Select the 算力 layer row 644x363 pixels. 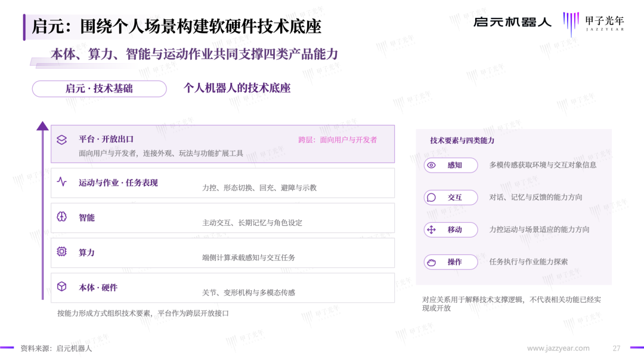(222, 253)
